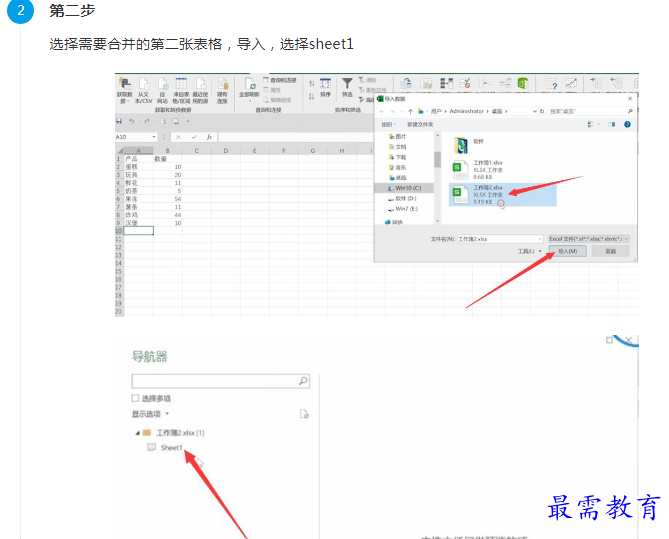Select Sheet1 in the Navigator tree
669x539 pixels.
[171, 448]
